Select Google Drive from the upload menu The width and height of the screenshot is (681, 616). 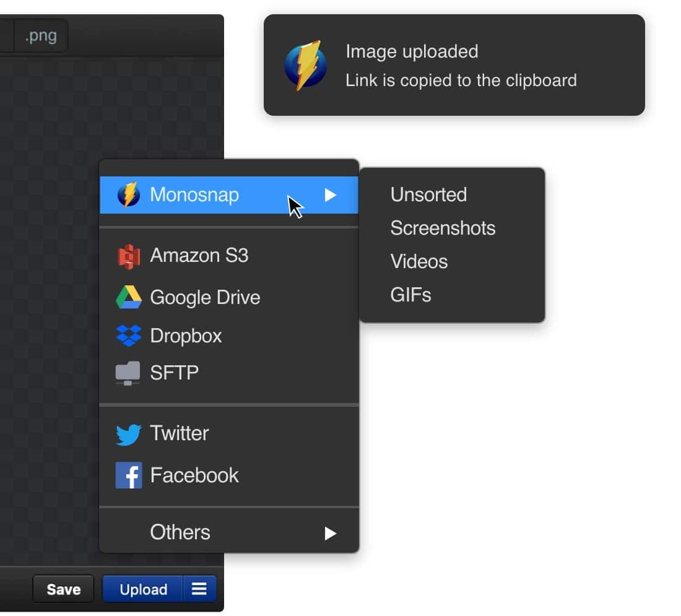click(229, 298)
